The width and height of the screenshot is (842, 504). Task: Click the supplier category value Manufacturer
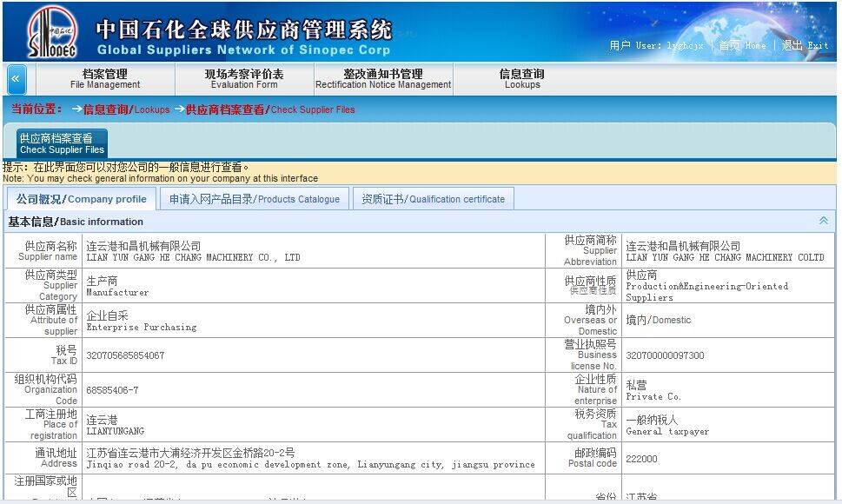click(117, 293)
